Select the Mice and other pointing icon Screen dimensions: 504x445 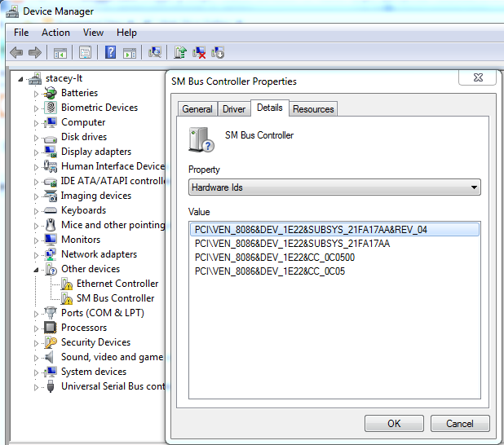coord(50,225)
